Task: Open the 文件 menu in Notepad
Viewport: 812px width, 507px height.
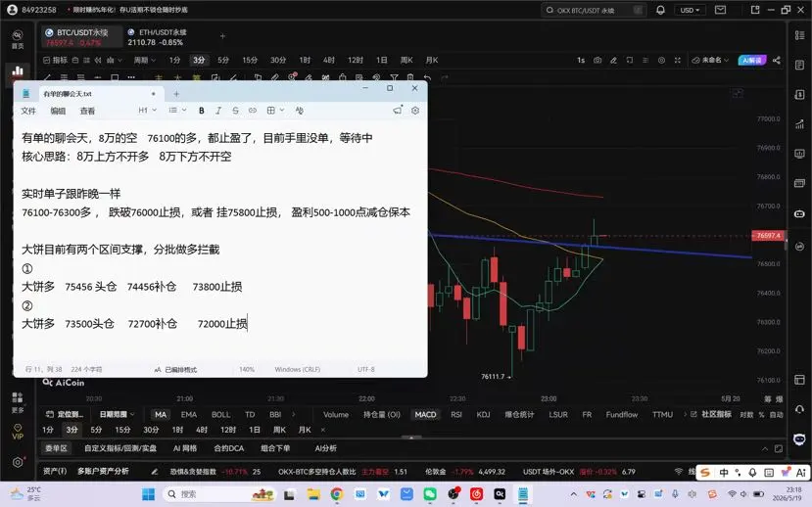Action: (x=28, y=111)
